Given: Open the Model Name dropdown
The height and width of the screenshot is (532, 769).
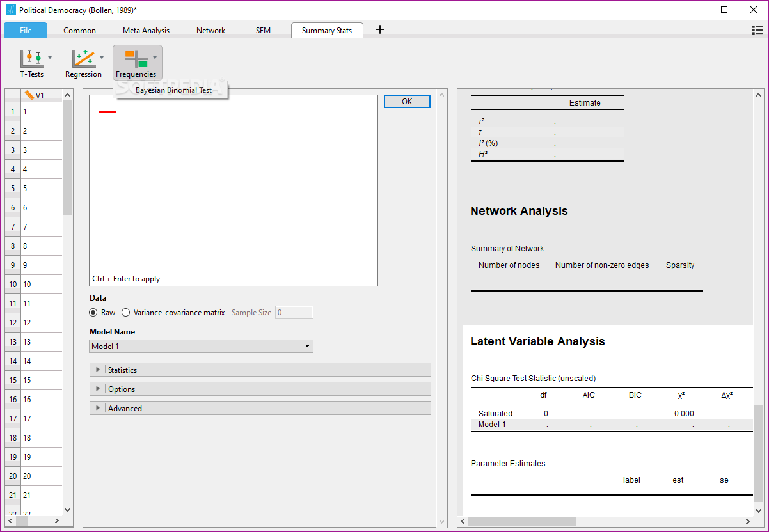Looking at the screenshot, I should coord(202,346).
